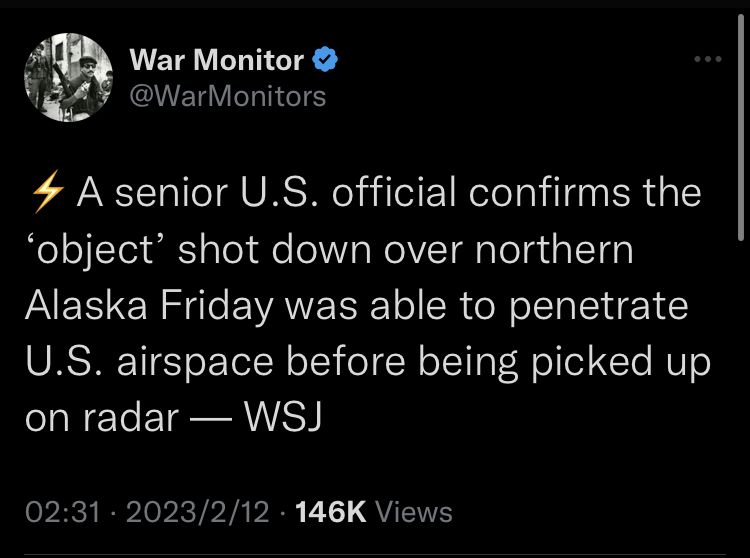
Task: Click the 02:31 timestamp
Action: pos(62,513)
